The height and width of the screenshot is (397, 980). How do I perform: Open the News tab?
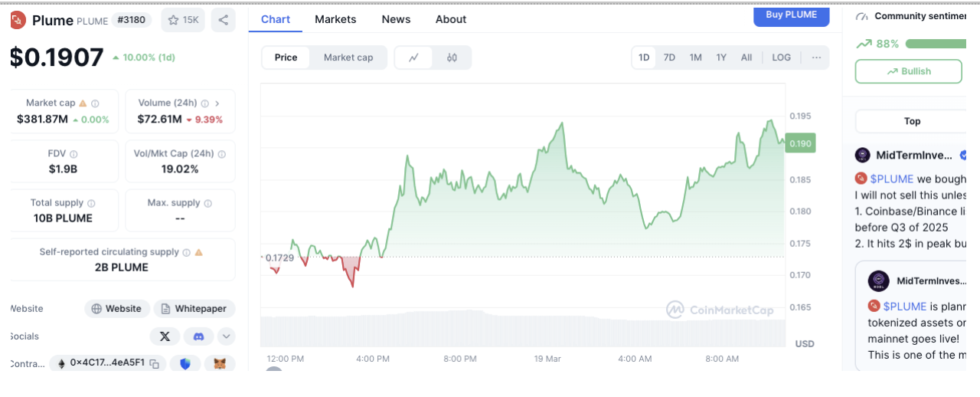[x=396, y=19]
